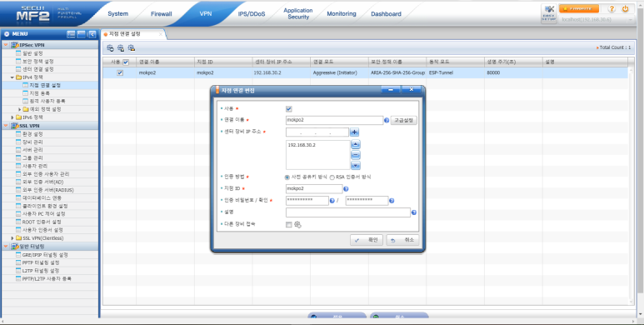Open 센터 연결 설정 menu item
This screenshot has width=644, height=325.
point(37,69)
